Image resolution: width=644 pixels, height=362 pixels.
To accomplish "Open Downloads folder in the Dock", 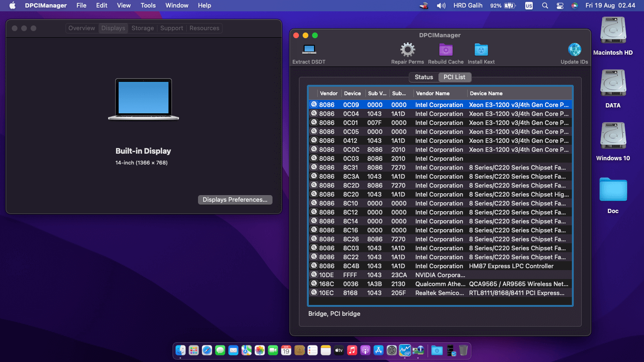I will click(x=437, y=350).
